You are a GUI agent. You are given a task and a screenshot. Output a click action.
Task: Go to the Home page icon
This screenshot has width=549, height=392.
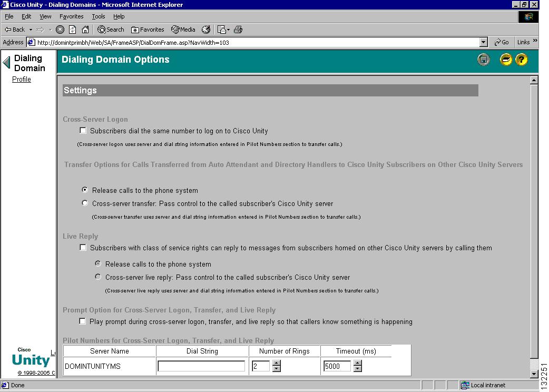[x=85, y=30]
